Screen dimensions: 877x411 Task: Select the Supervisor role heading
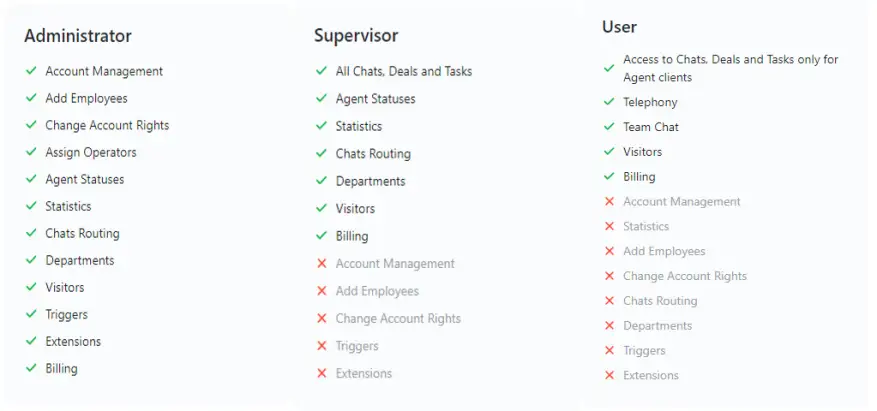tap(356, 36)
